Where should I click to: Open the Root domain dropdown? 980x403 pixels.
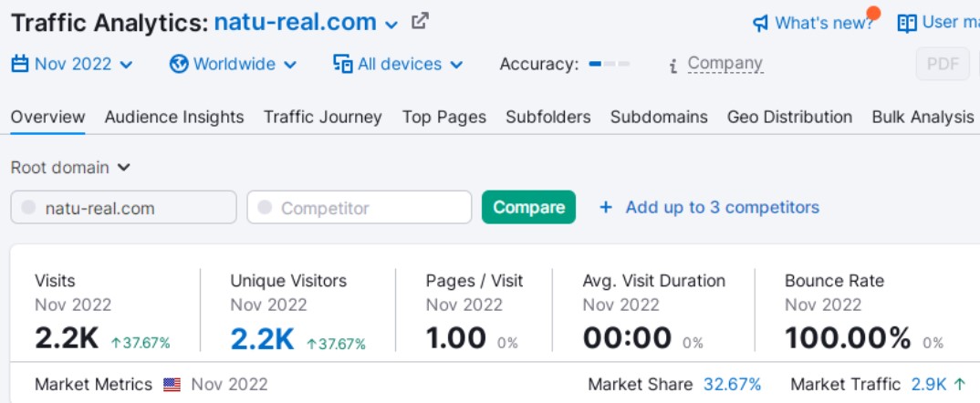[x=70, y=168]
